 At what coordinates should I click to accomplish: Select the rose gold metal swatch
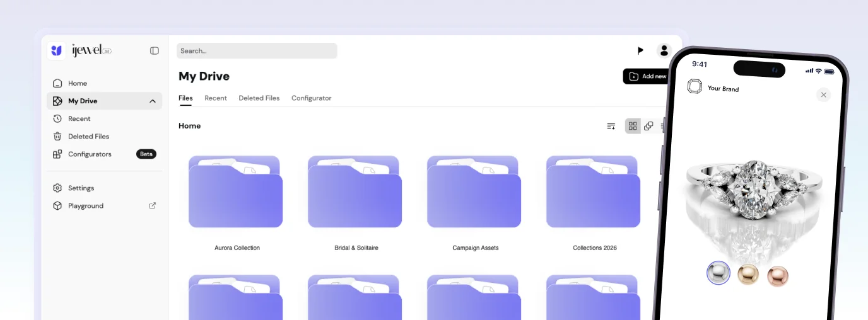coord(778,276)
